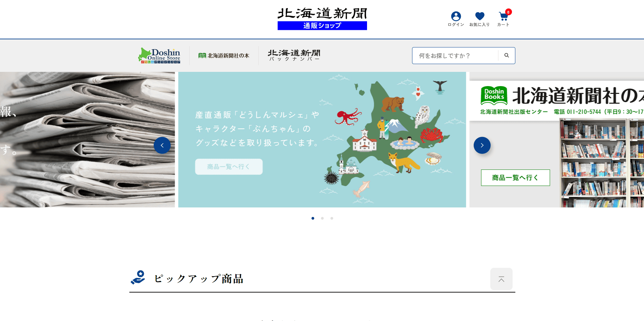Go to next carousel slide
Screen dimensions: 644x321
click(x=482, y=145)
